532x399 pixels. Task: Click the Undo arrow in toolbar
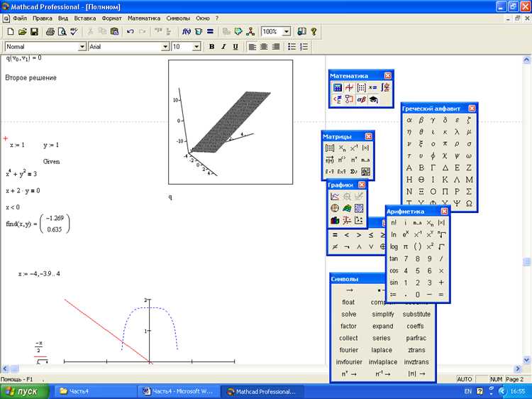(130, 31)
